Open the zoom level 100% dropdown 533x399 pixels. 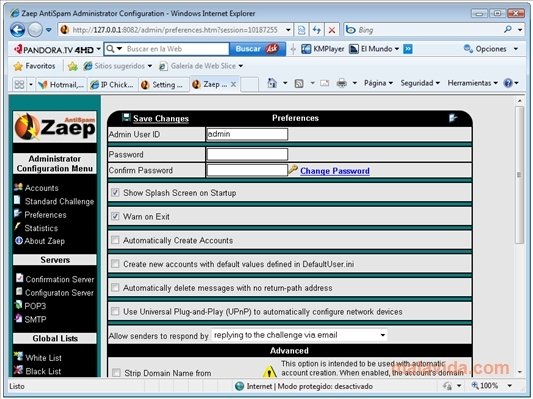pyautogui.click(x=510, y=386)
